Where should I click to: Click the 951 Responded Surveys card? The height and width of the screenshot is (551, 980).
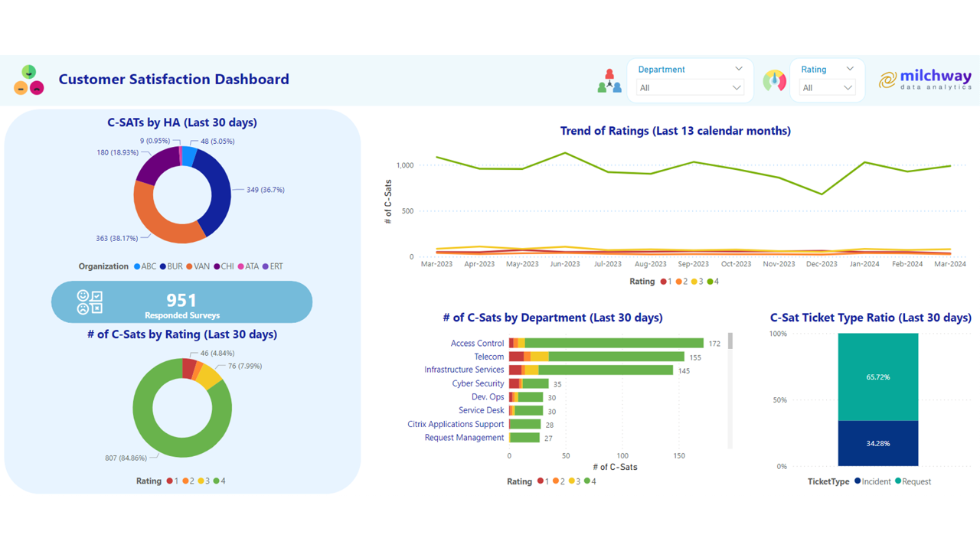181,302
